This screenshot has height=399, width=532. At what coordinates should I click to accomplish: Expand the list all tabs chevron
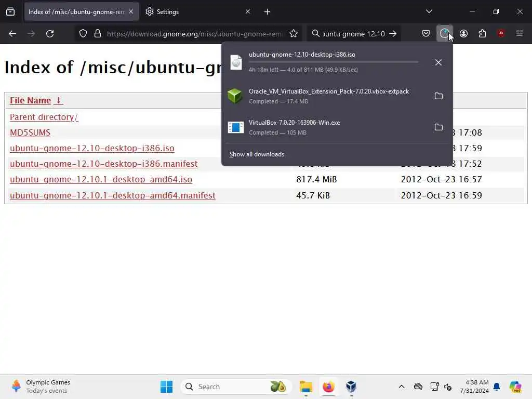[x=429, y=11]
